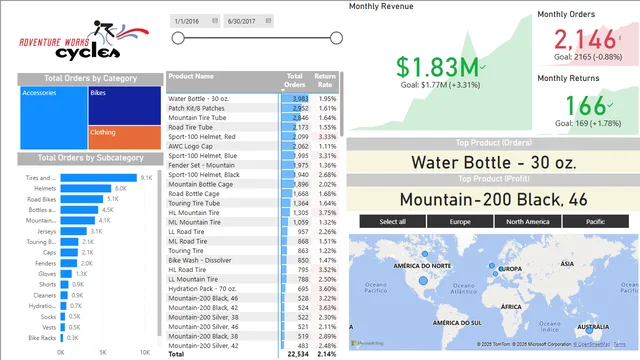Click the sort arrow under Total Orders header
This screenshot has width=640, height=360.
click(x=283, y=90)
